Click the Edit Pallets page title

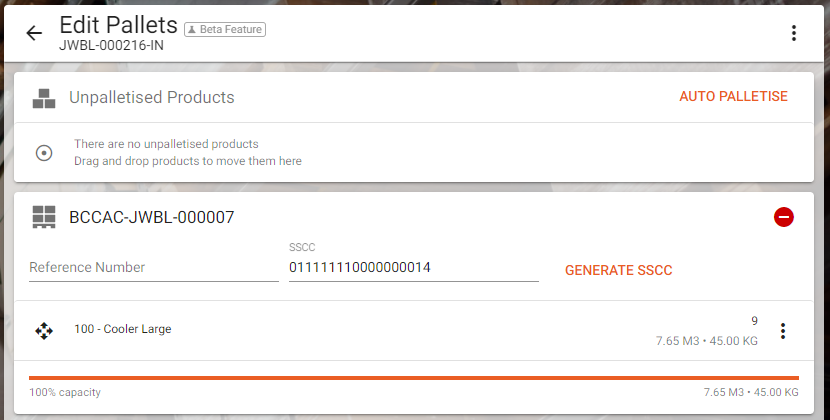[x=119, y=25]
